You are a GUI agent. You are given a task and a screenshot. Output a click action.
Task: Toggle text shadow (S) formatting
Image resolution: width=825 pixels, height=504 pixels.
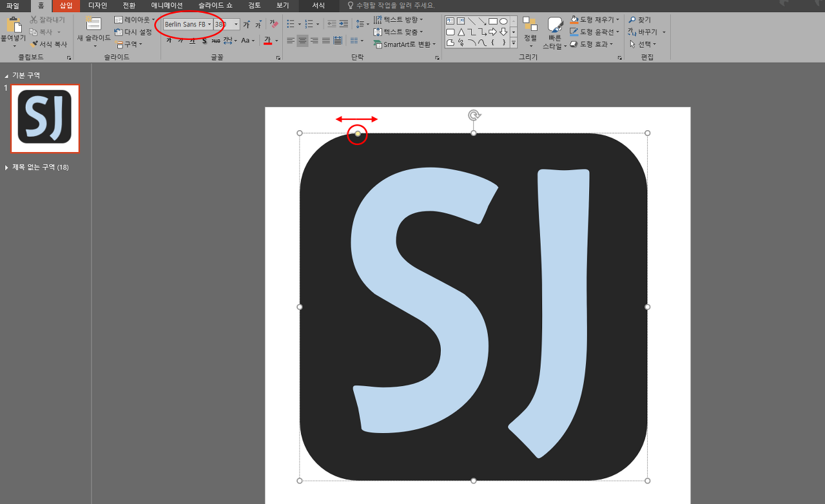[204, 41]
